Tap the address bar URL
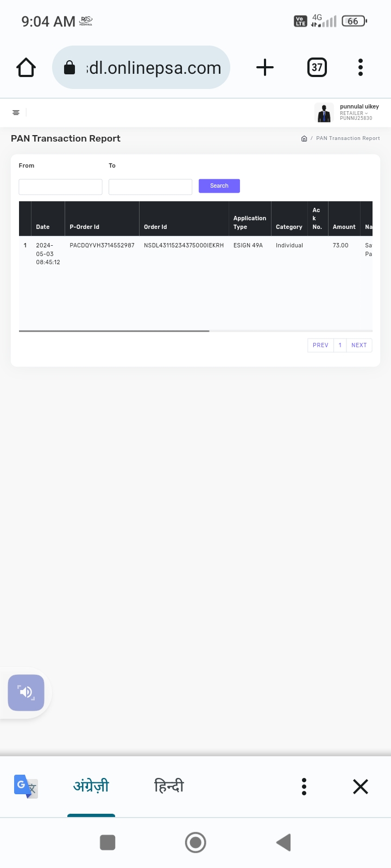 point(153,68)
